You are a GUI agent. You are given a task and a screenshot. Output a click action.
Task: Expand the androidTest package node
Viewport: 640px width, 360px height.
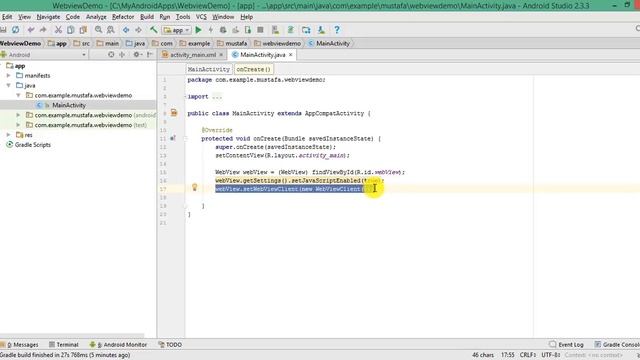point(18,115)
